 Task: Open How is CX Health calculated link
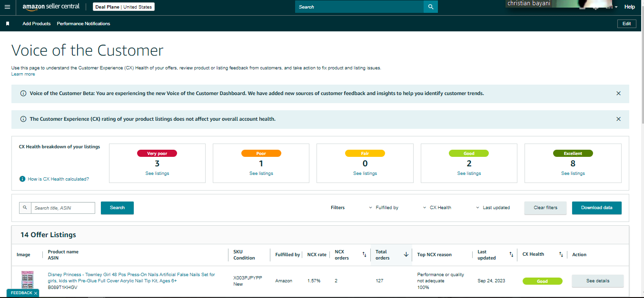(59, 179)
